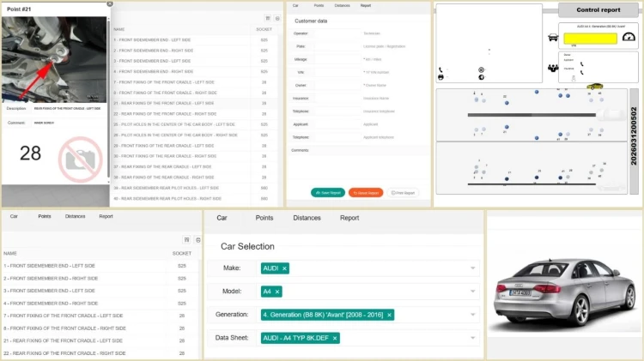Select row 22 in the lower points list
The height and width of the screenshot is (361, 644).
[x=100, y=353]
